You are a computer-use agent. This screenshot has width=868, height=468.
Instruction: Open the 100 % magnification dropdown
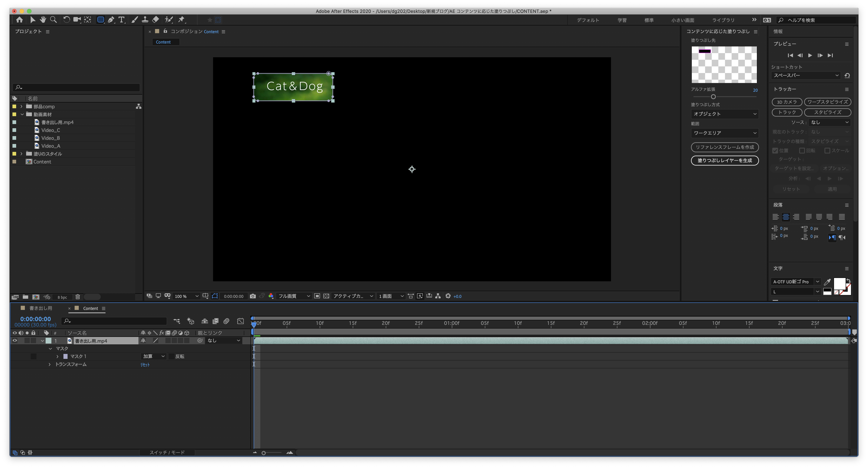(186, 296)
